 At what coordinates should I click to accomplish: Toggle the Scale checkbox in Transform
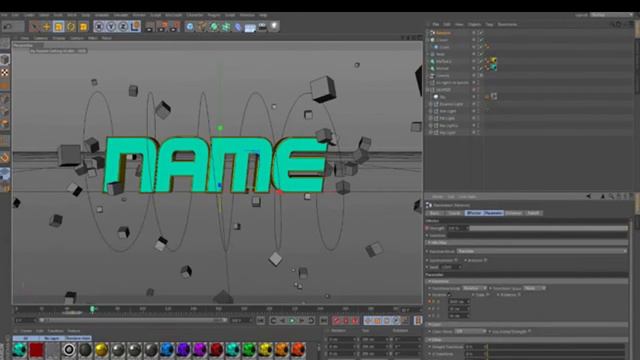(488, 294)
